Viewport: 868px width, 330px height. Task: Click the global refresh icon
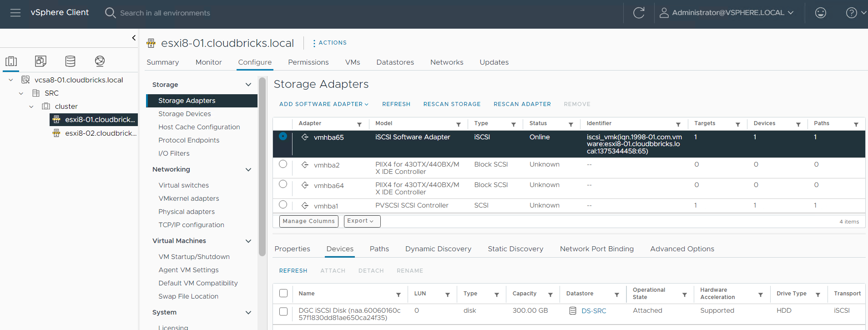(x=639, y=13)
